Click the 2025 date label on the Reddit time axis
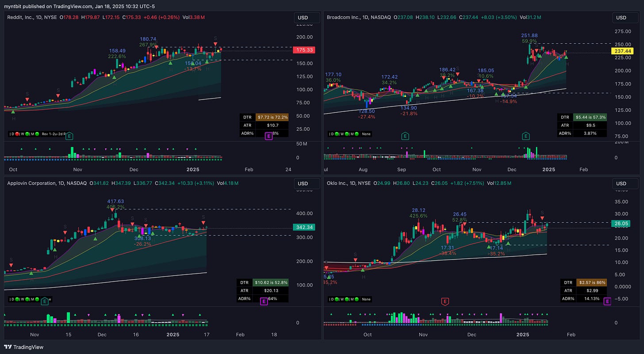Screen dimensions: 644x354 pos(193,170)
